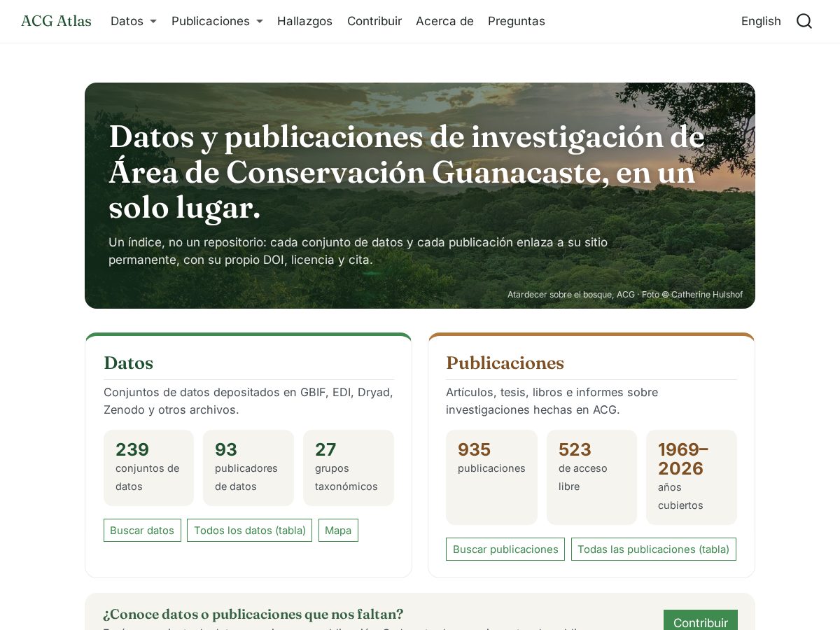Screen dimensions: 840x630
Task: Click the 27 grupos taxonómicos stat
Action: pos(348,468)
